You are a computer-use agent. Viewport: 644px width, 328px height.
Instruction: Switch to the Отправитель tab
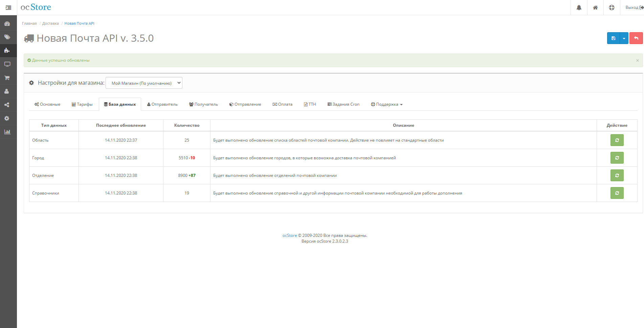coord(162,104)
